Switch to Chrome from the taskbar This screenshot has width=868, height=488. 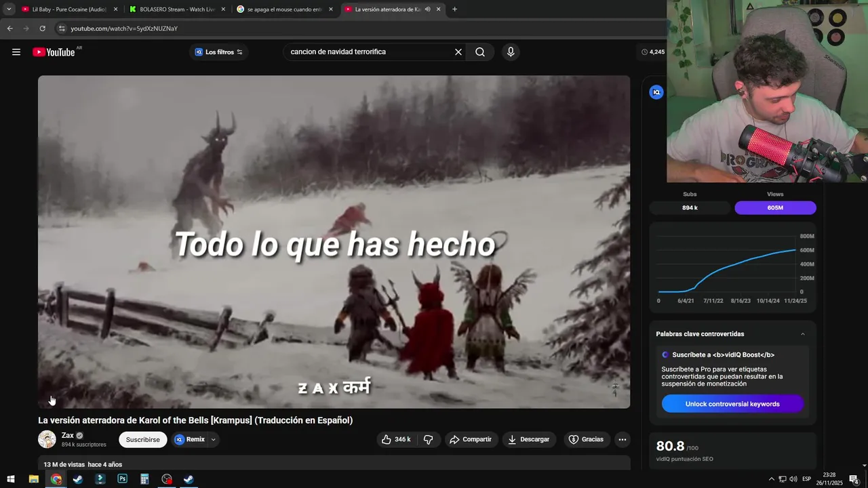56,479
